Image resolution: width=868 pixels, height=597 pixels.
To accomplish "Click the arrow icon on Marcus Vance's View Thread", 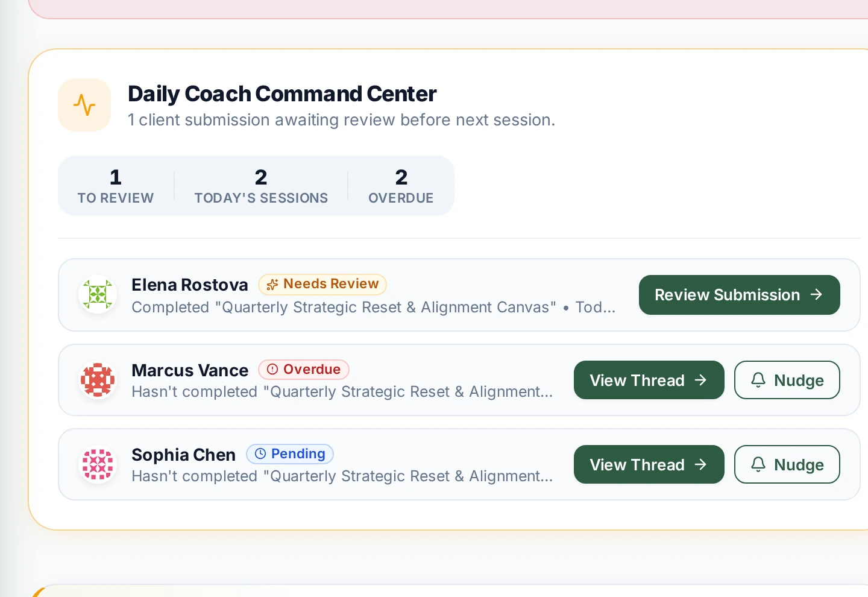I will tap(700, 380).
